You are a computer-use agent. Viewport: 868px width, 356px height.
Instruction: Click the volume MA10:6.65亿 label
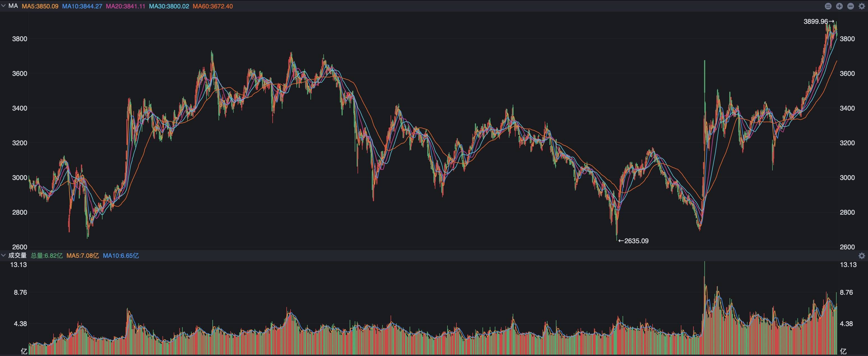click(121, 256)
